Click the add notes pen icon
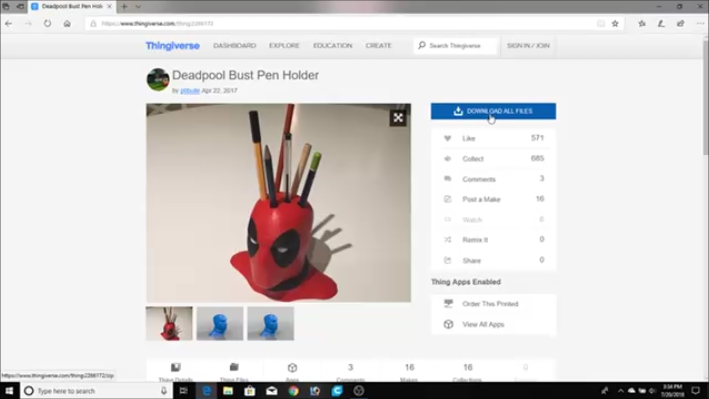 (661, 24)
